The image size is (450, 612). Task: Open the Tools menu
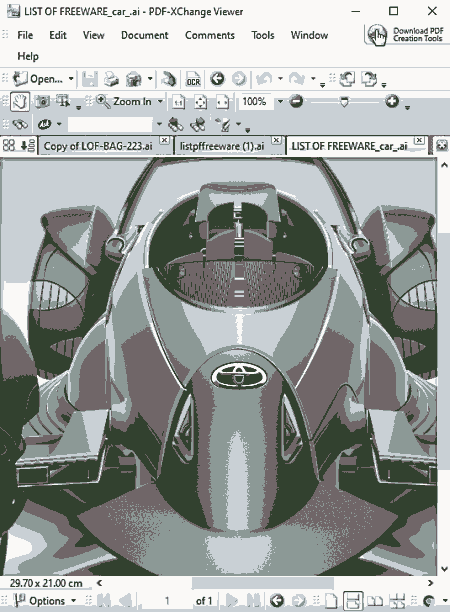[x=263, y=35]
